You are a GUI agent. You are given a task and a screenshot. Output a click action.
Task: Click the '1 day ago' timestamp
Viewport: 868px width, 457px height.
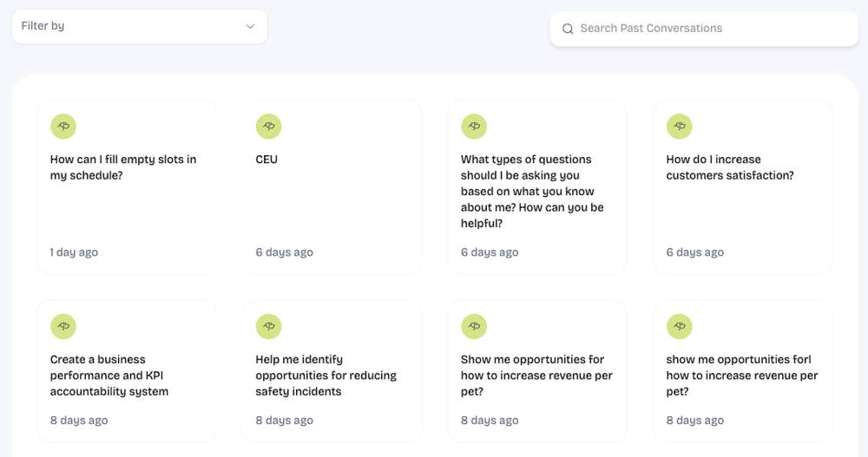pyautogui.click(x=74, y=252)
